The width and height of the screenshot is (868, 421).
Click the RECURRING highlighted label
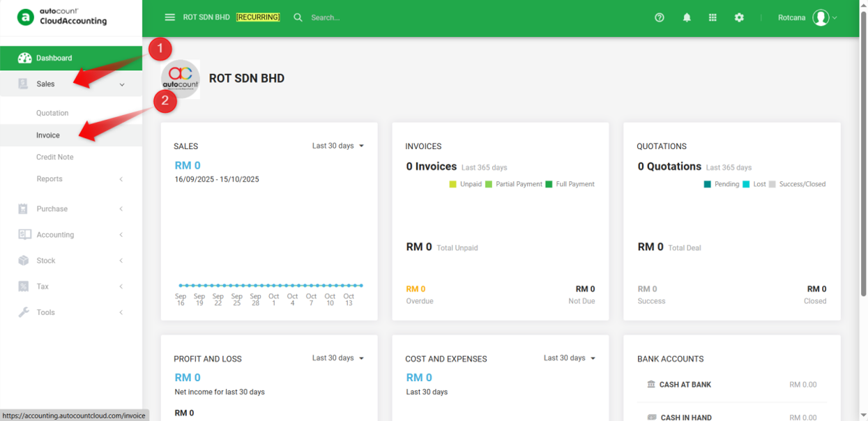click(258, 17)
